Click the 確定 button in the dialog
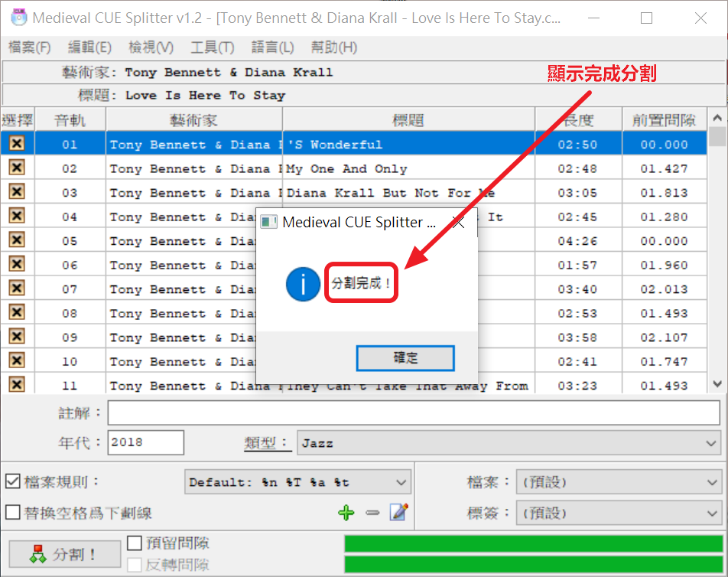Screen dimensions: 728x577 pos(405,358)
